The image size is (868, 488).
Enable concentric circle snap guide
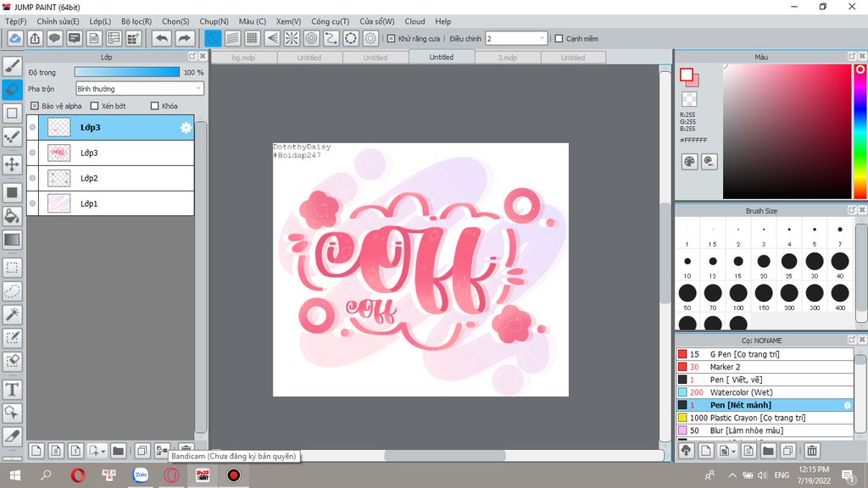click(x=312, y=39)
